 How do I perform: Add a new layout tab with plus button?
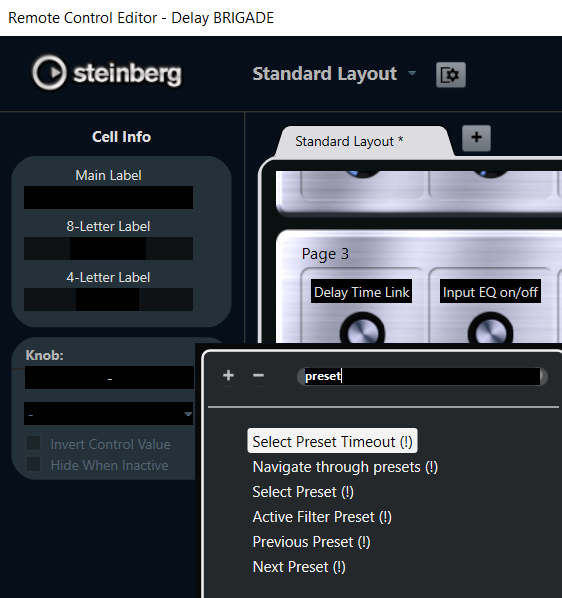point(476,138)
